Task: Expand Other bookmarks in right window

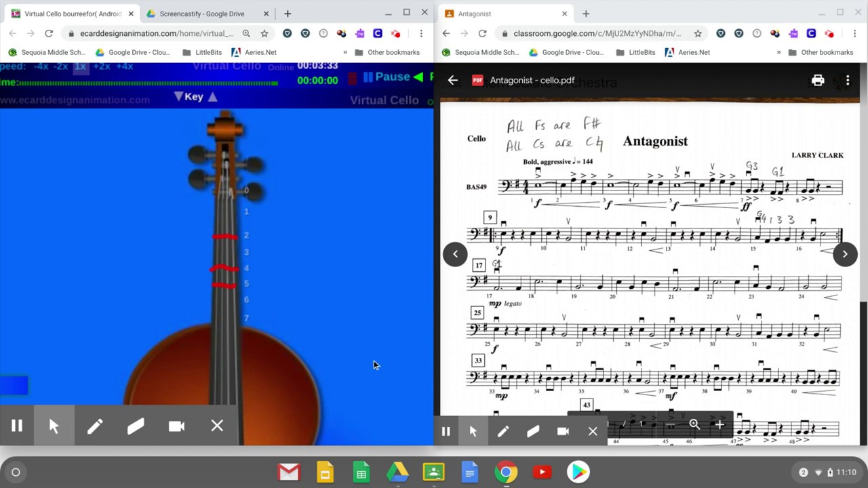Action: 820,52
